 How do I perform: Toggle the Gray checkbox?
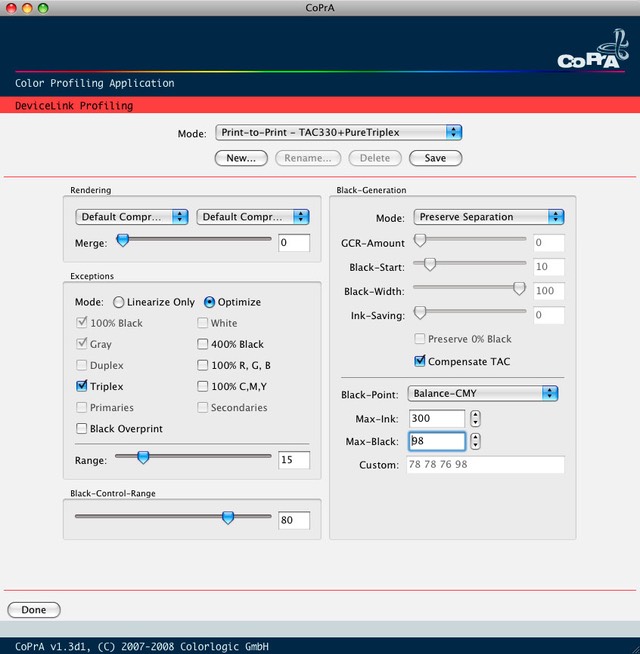click(x=82, y=344)
